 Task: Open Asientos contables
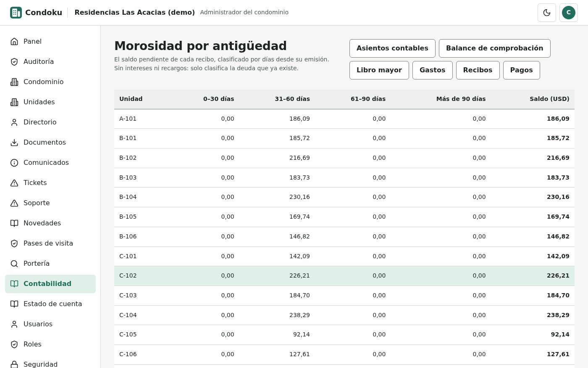point(392,48)
